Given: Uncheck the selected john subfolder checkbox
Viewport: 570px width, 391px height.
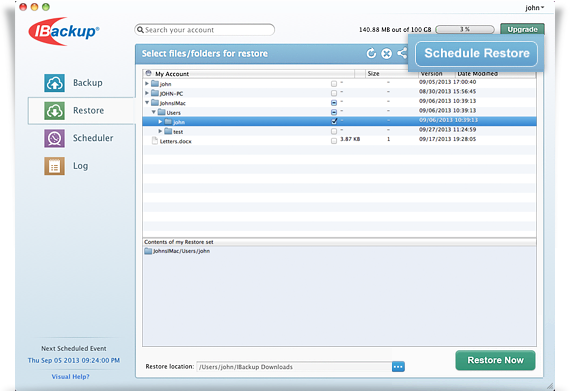Looking at the screenshot, I should coord(334,121).
